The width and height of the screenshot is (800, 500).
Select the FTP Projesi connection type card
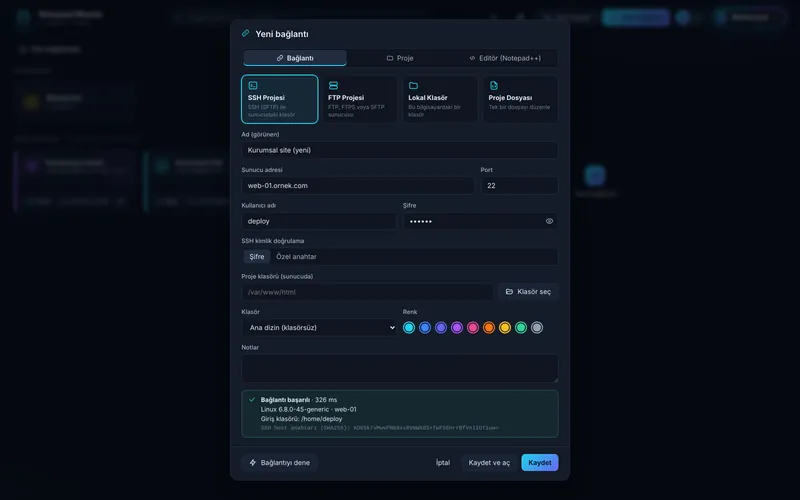tap(360, 99)
